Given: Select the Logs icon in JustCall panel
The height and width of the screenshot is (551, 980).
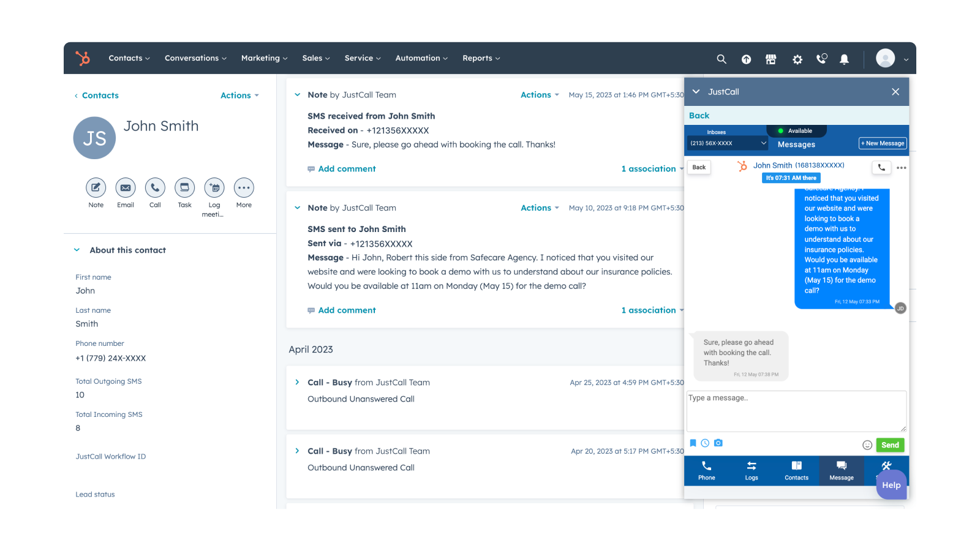Looking at the screenshot, I should [x=752, y=470].
